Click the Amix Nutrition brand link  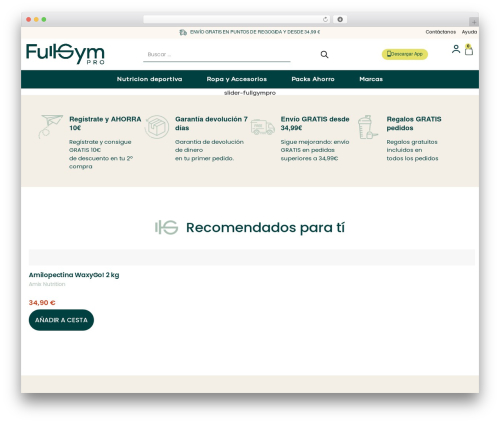(47, 284)
